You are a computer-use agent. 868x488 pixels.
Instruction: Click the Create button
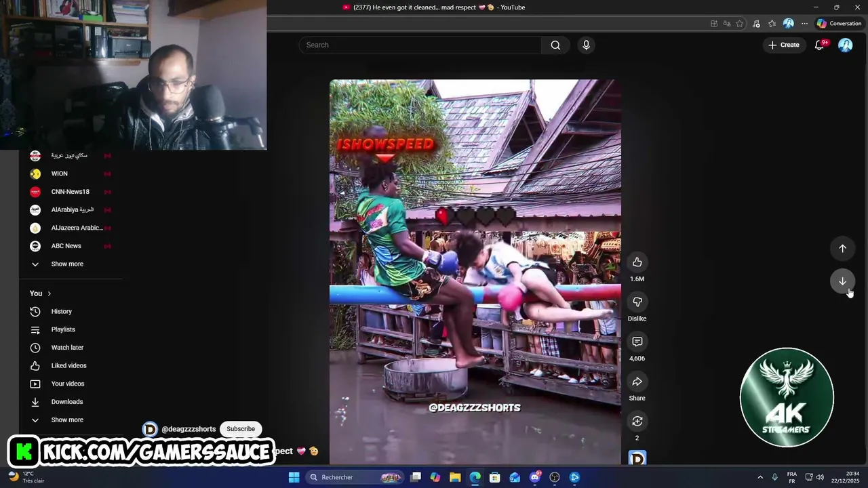point(784,45)
